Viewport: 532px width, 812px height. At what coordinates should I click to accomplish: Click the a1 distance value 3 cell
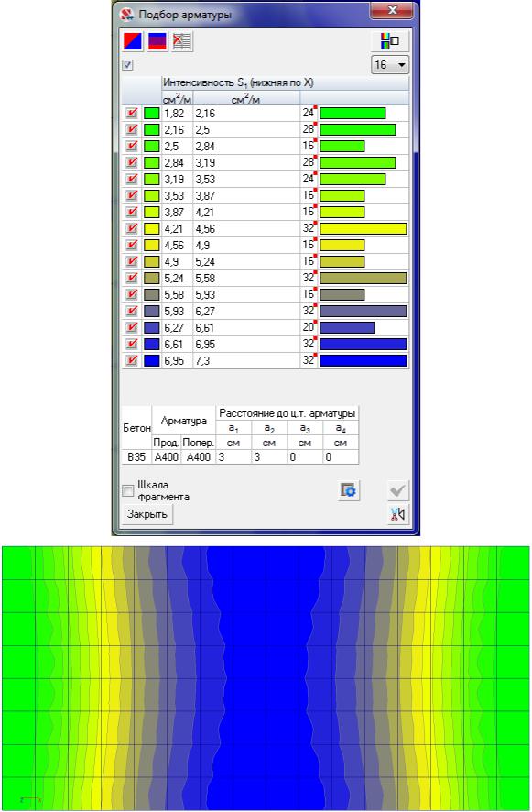tap(233, 457)
